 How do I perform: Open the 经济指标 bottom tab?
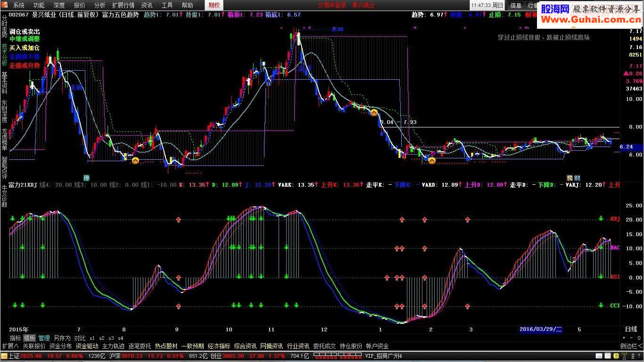coord(219,346)
